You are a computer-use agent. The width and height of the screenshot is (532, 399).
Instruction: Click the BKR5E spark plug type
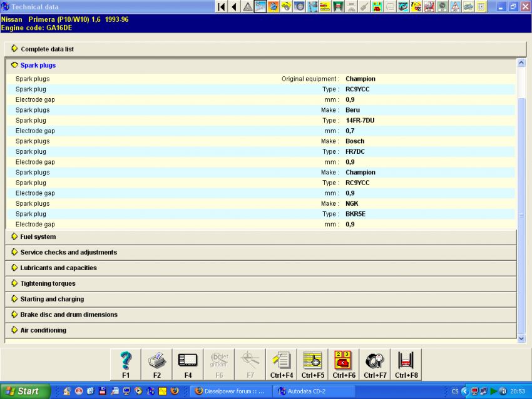point(356,214)
